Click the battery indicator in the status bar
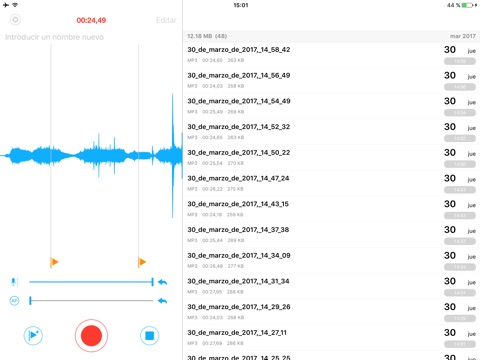 pos(467,5)
